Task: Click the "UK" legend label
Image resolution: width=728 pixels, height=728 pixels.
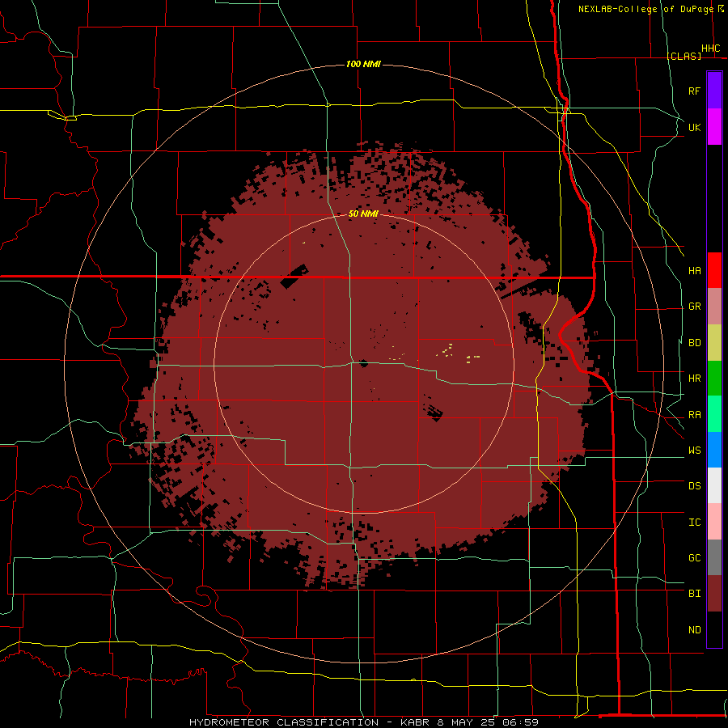Action: pyautogui.click(x=694, y=127)
